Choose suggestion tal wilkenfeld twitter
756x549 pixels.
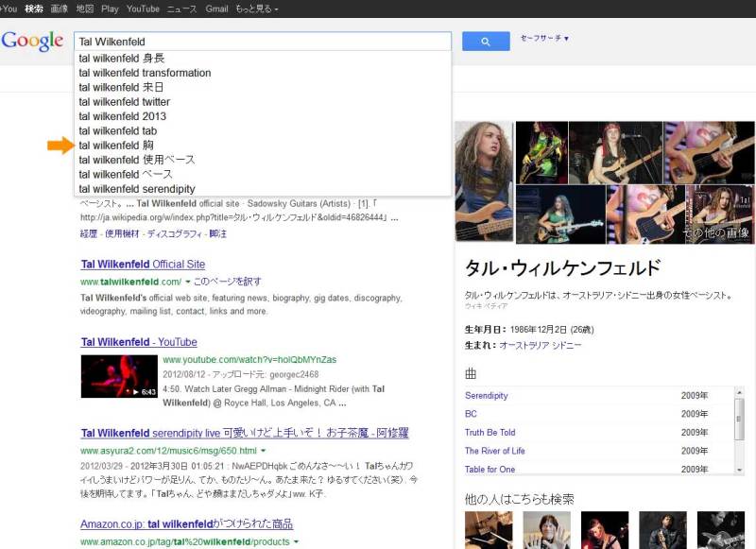coord(263,102)
